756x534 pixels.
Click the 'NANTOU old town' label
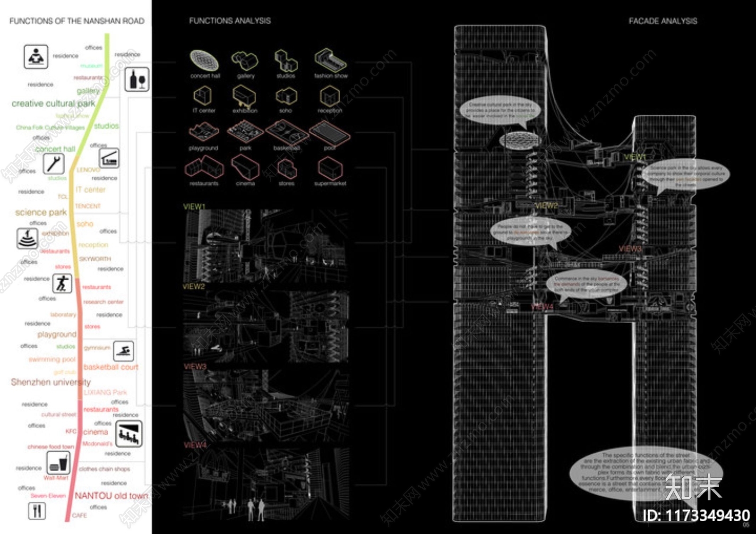pyautogui.click(x=112, y=496)
